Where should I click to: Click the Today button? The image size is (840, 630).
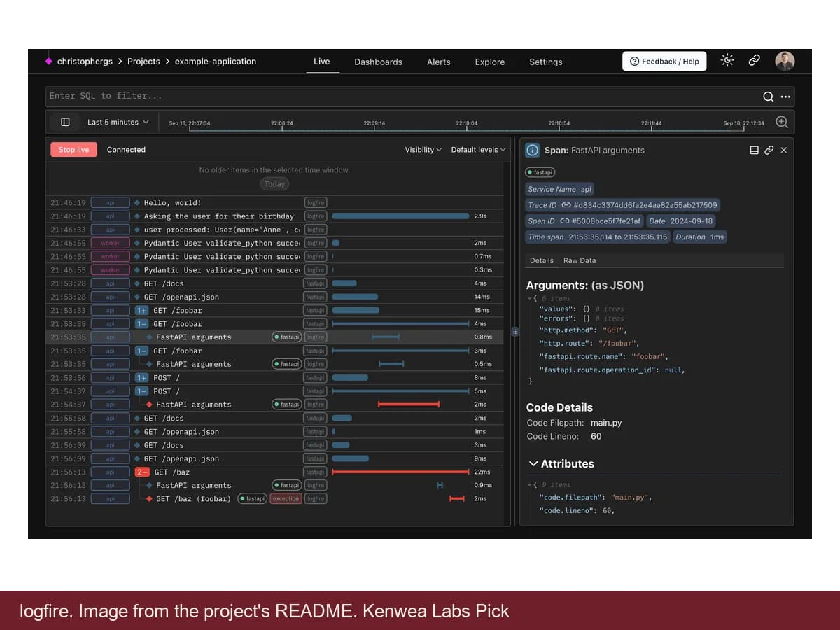[x=274, y=184]
